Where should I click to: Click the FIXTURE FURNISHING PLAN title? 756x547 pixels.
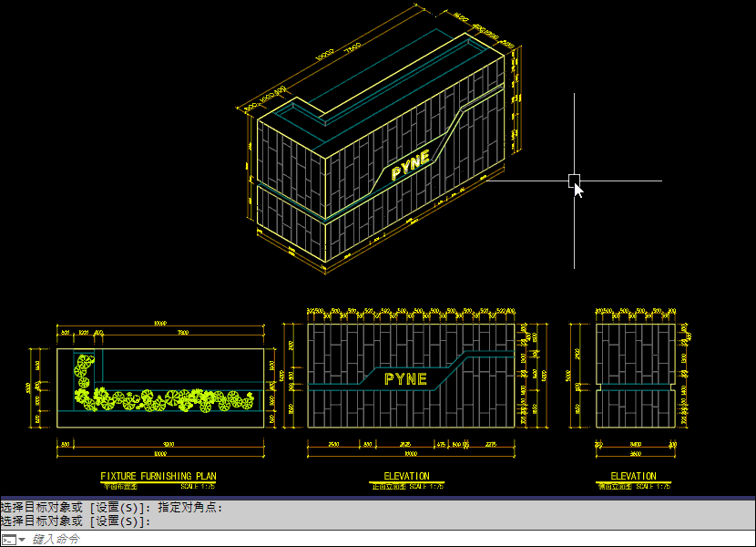(x=158, y=476)
